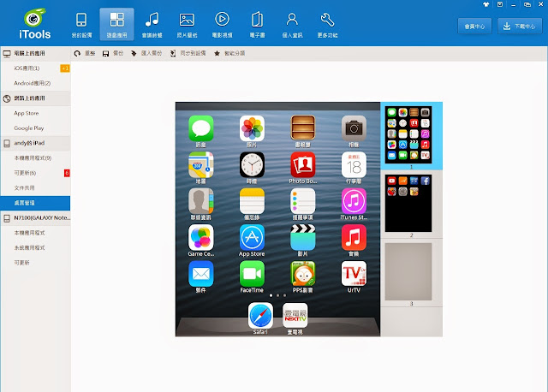Open iPad updatable apps (6) item
The height and width of the screenshot is (392, 548).
(35, 173)
